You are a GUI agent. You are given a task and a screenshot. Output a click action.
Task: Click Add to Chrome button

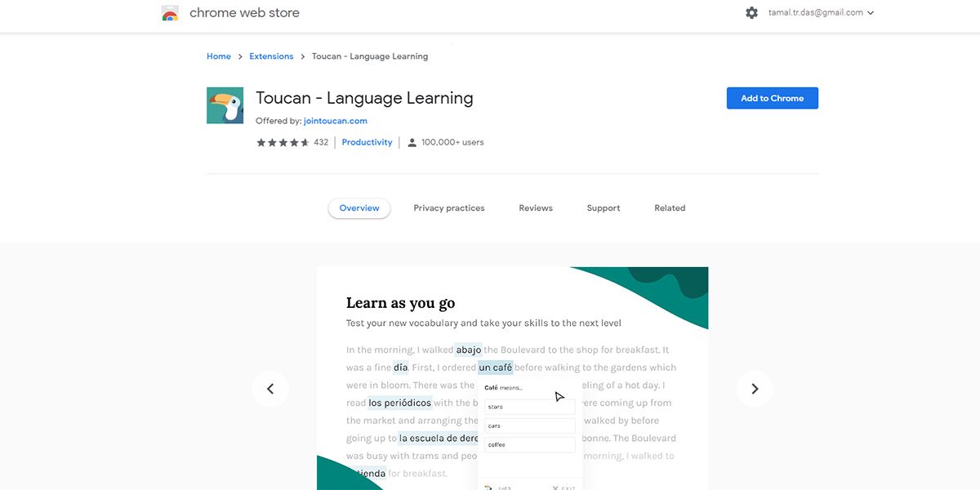coord(773,98)
